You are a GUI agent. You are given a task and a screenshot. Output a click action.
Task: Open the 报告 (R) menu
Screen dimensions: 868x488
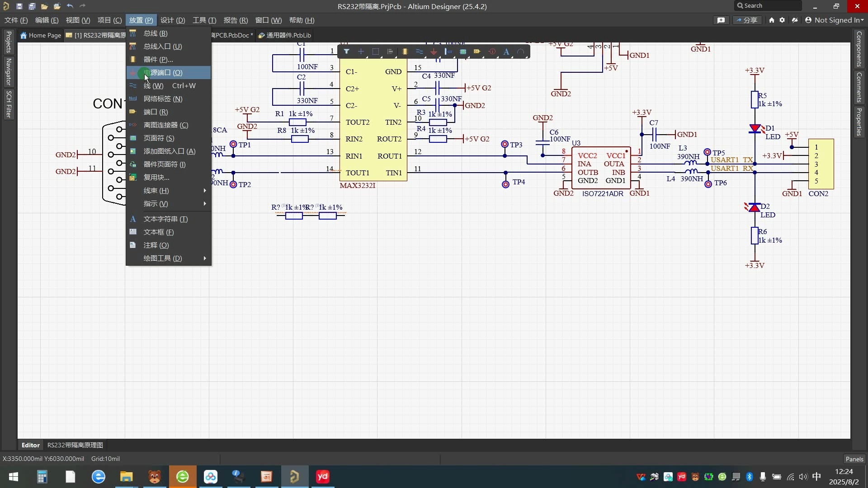[236, 20]
